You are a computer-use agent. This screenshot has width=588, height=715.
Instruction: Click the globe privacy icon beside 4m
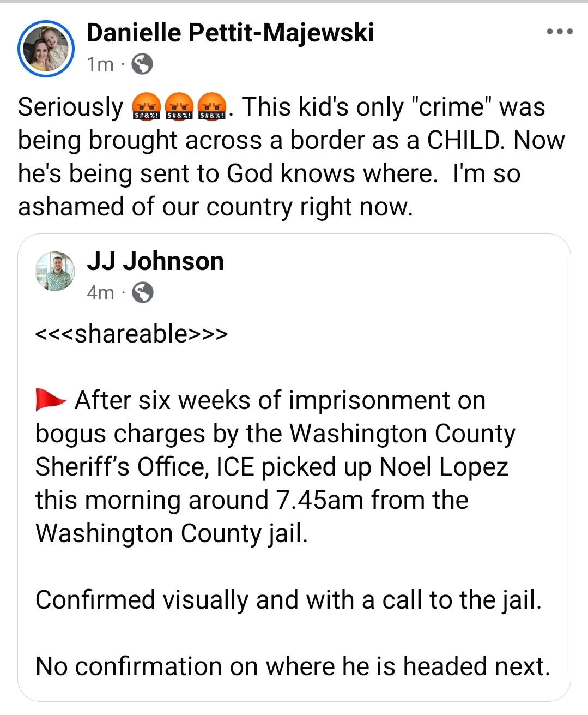(x=143, y=293)
